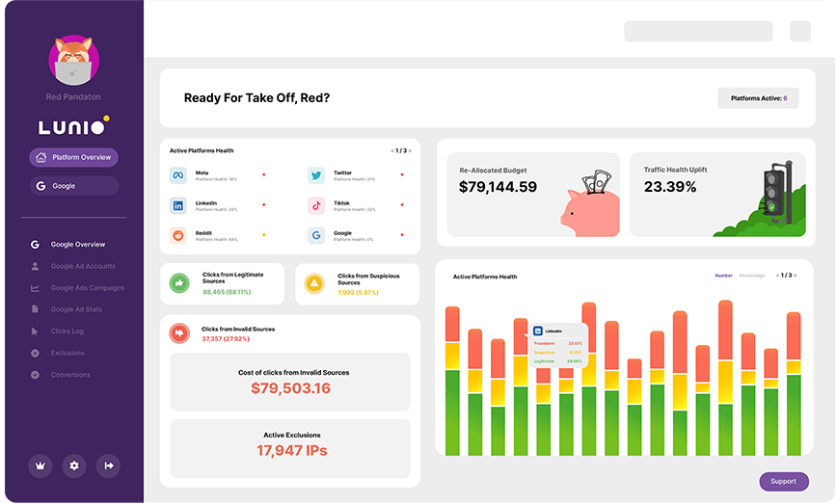Click the search field in top bar

tap(698, 31)
